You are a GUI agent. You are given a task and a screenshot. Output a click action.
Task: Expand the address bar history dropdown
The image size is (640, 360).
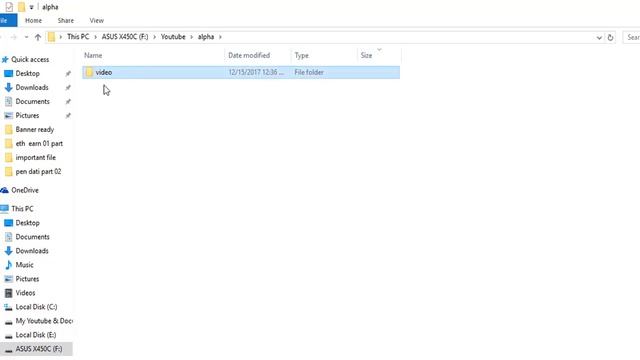pyautogui.click(x=599, y=38)
